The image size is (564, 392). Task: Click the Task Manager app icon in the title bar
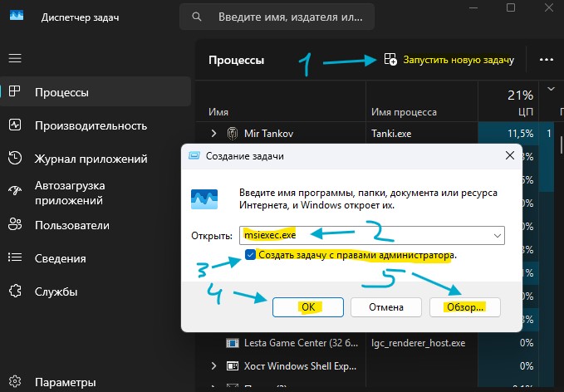17,15
